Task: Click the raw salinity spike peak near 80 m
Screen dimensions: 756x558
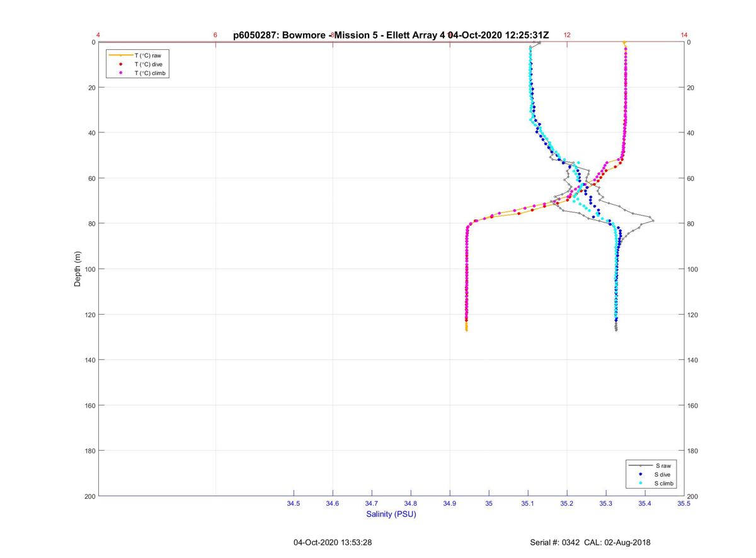Action: pyautogui.click(x=653, y=220)
